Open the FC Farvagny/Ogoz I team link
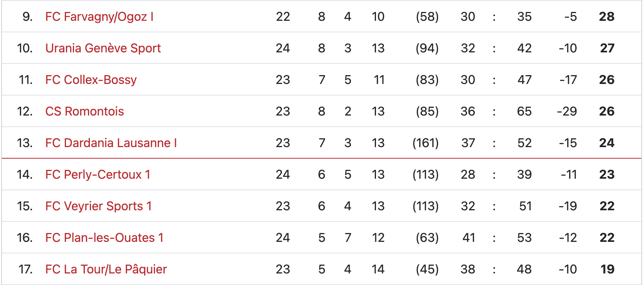Screen dimensions: 644x285 [x=99, y=17]
